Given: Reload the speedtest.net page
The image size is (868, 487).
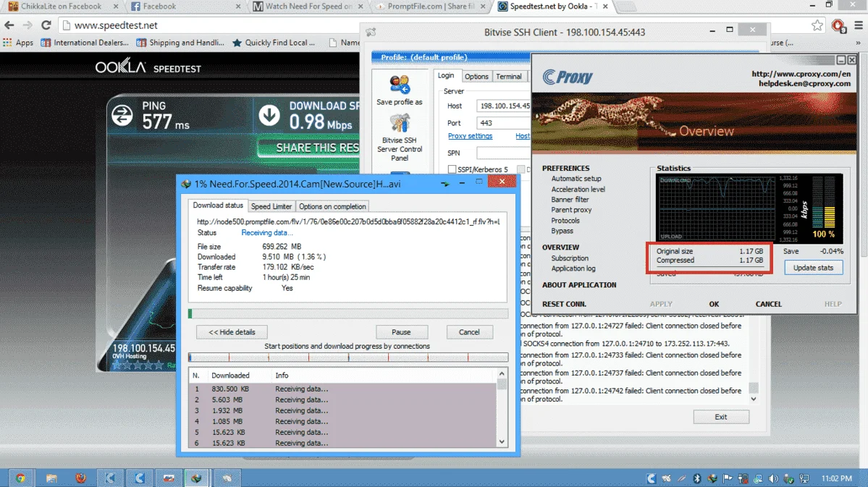Looking at the screenshot, I should point(46,25).
